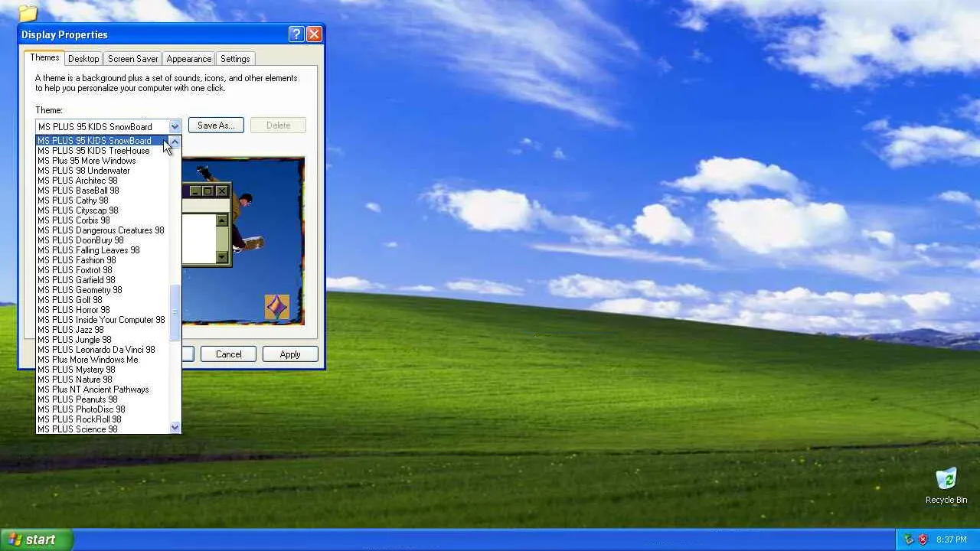Select MS PLUS 95 KIDS TreeHouse theme
This screenshot has height=551, width=980.
tap(103, 151)
